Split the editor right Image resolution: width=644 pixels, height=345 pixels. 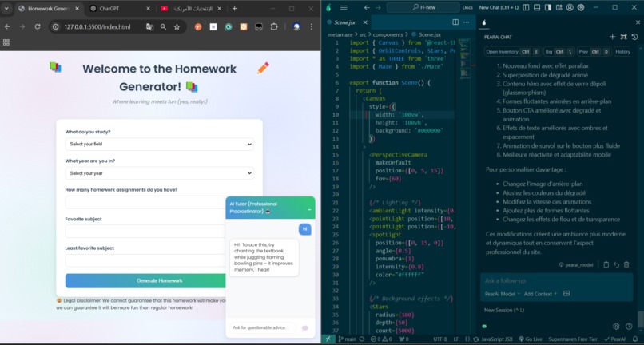455,22
